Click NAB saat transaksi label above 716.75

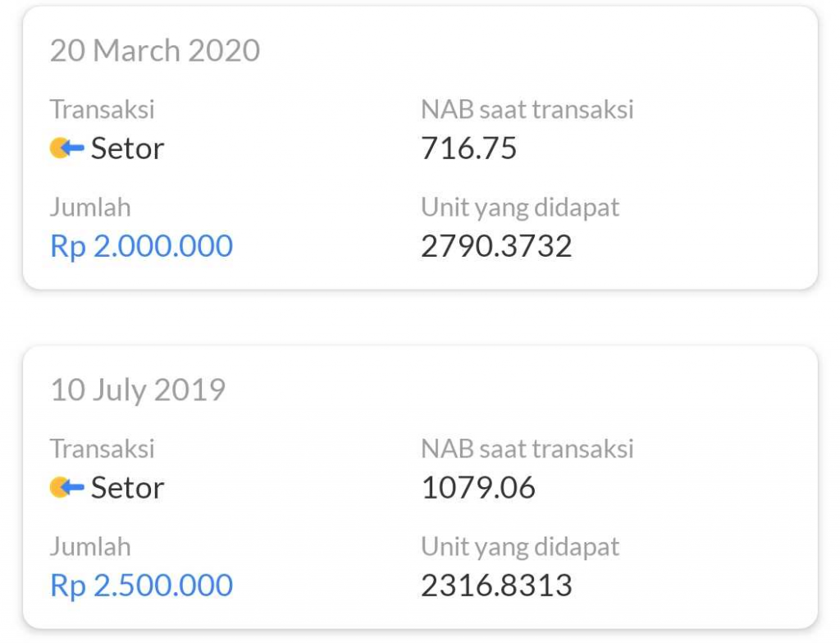tap(527, 109)
